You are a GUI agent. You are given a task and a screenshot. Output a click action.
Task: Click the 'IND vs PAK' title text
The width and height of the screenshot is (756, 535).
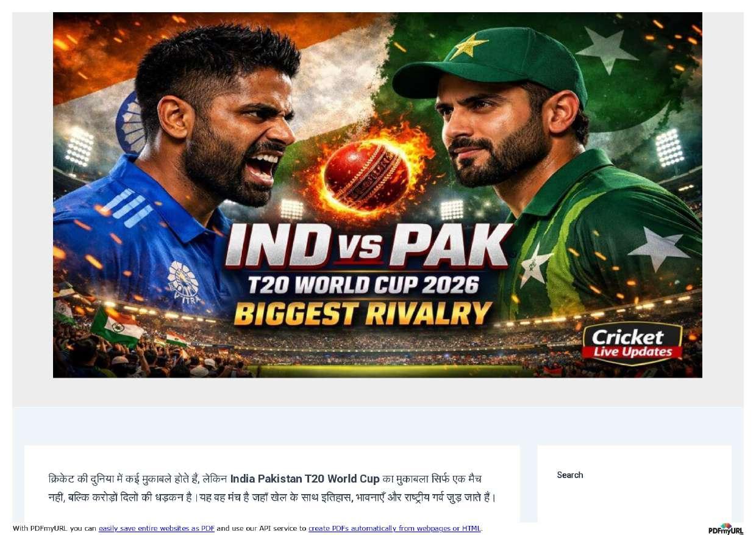click(368, 246)
